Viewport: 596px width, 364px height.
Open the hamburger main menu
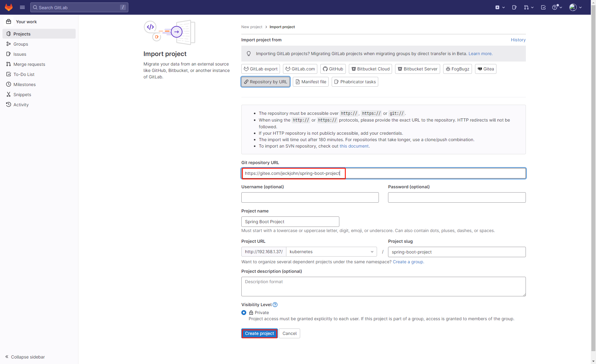point(22,7)
